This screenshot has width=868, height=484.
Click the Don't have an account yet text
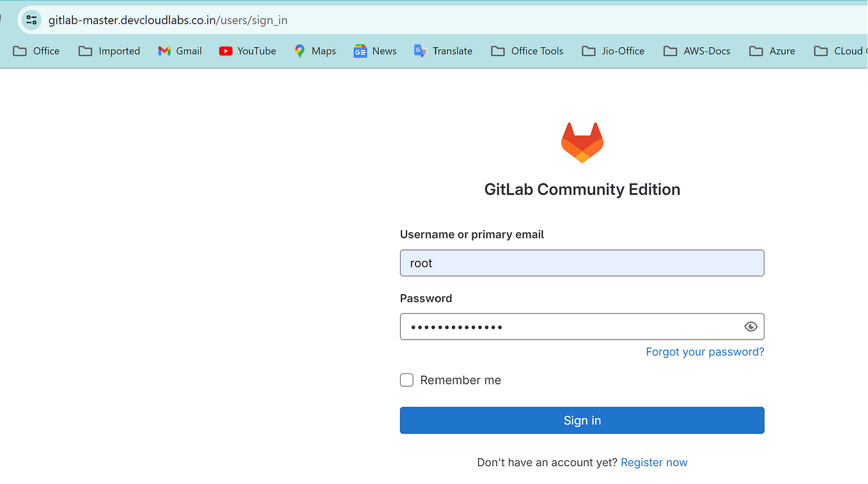coord(547,462)
